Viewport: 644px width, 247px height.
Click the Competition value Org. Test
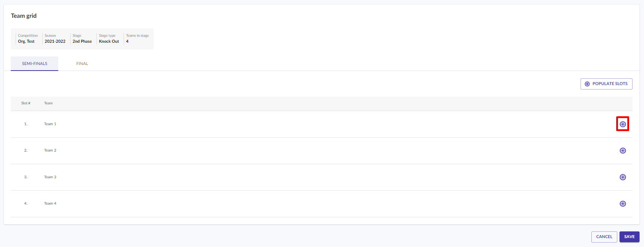pos(26,42)
